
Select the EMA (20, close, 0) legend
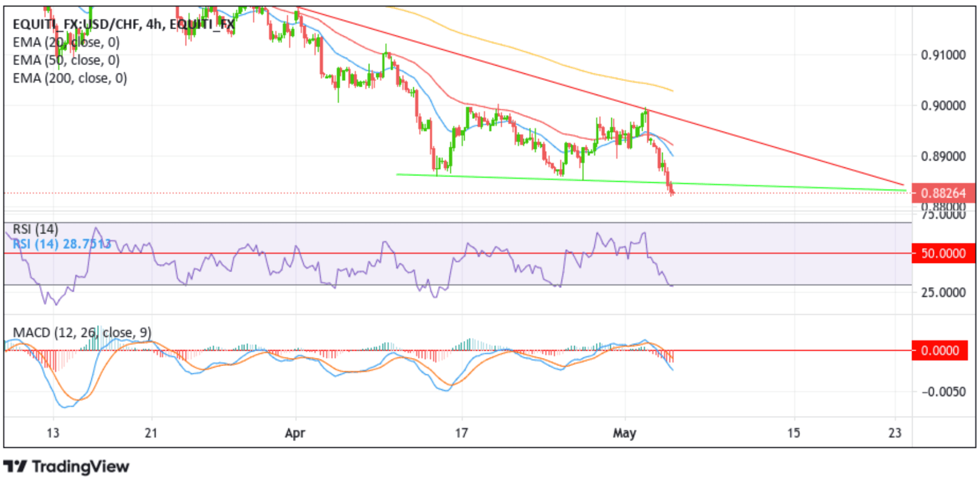click(x=66, y=42)
